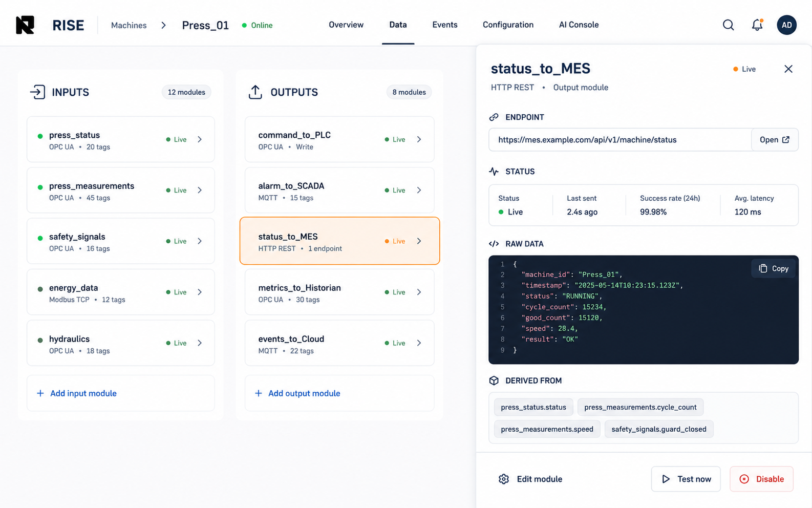
Task: Open the AI Console tab
Action: (x=579, y=25)
